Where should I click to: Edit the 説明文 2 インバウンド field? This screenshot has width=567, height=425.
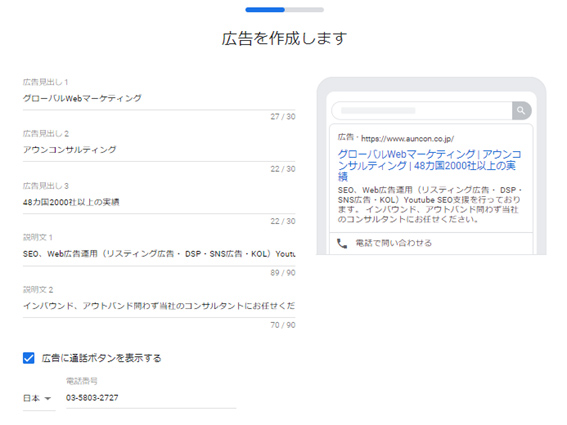point(159,306)
